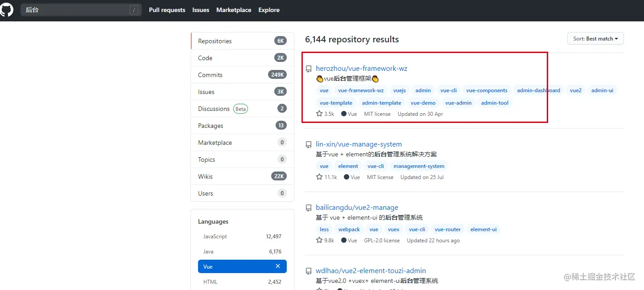Filter by Java language
The width and height of the screenshot is (644, 290).
(x=242, y=252)
